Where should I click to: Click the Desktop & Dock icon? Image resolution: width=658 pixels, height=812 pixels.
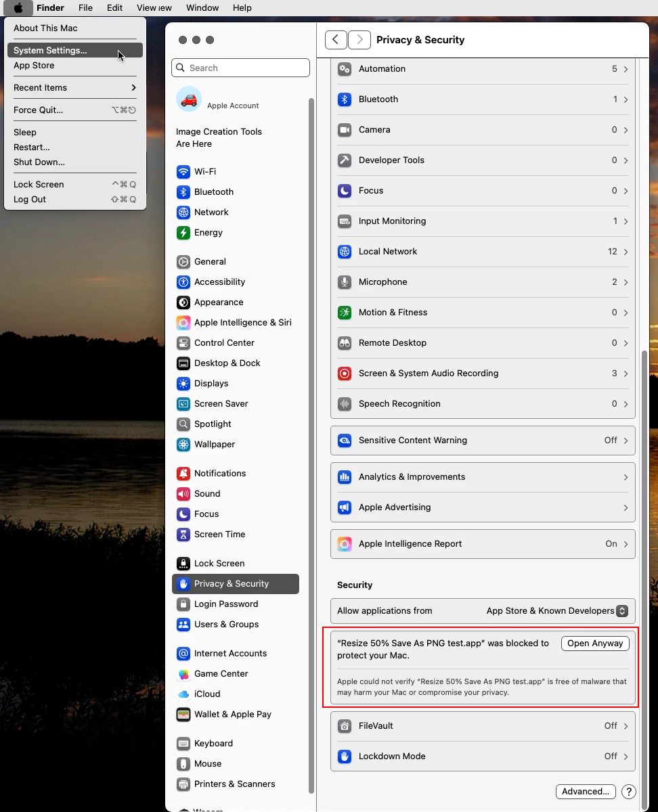183,363
